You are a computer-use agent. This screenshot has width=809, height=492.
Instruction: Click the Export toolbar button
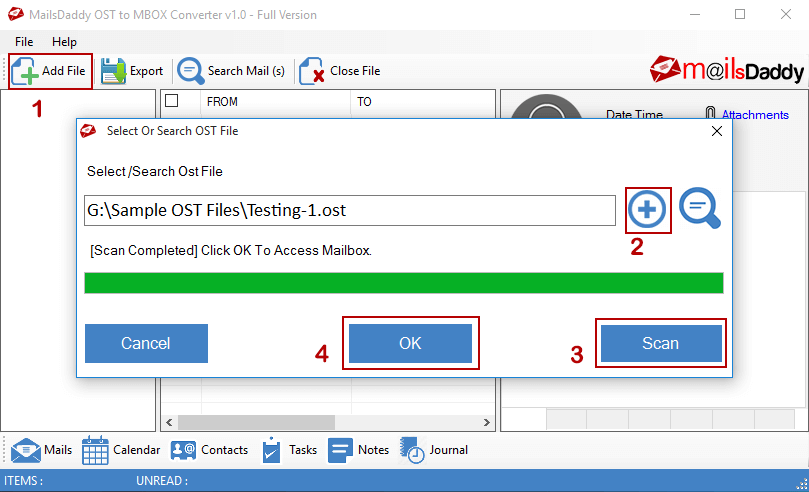(x=132, y=71)
